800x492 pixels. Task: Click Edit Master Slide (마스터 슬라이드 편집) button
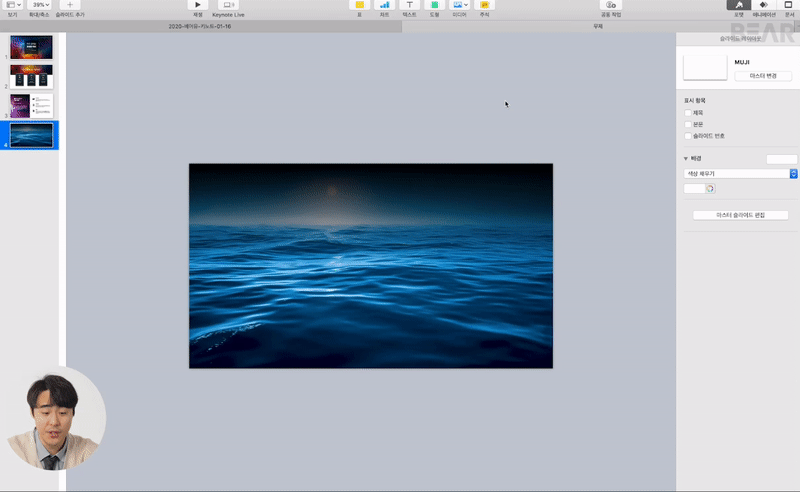click(740, 215)
